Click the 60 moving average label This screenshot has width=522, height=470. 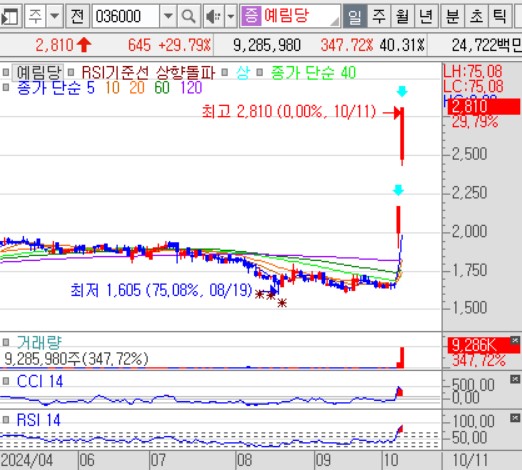click(162, 88)
